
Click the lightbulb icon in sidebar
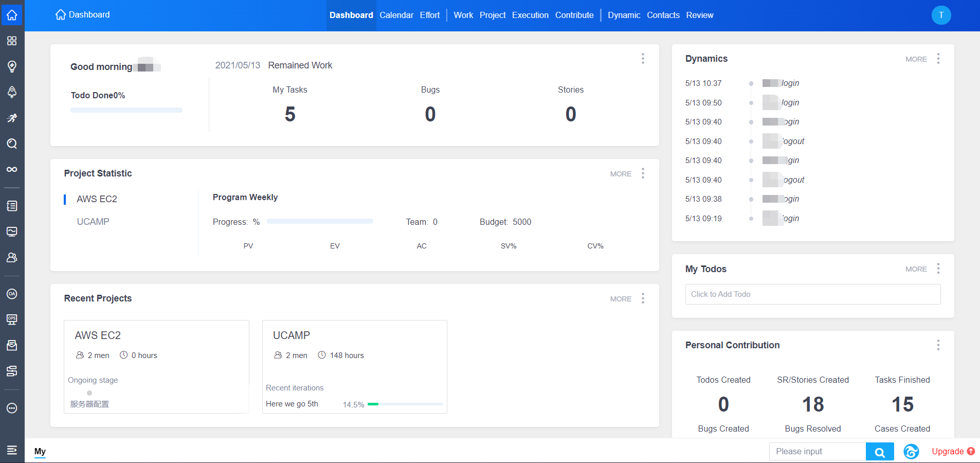pyautogui.click(x=12, y=66)
